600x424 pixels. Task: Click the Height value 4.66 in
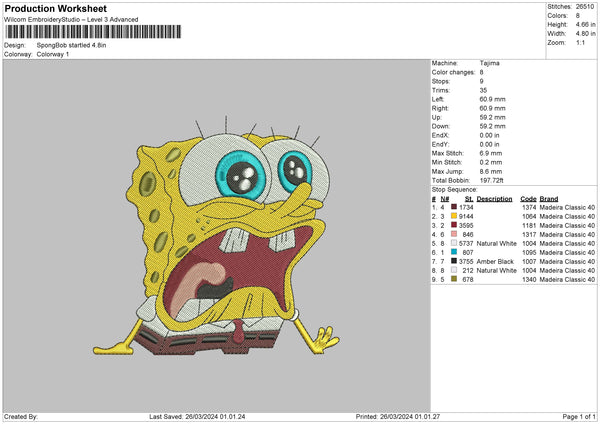coord(586,24)
